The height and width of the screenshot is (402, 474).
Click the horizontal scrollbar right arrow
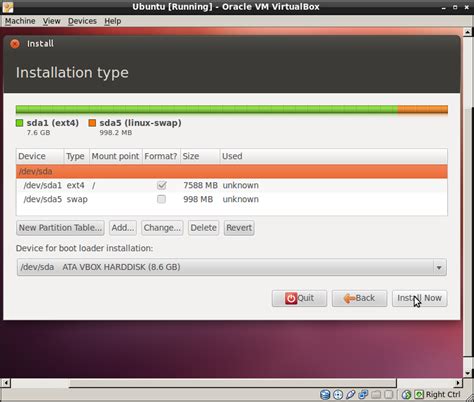tap(459, 383)
